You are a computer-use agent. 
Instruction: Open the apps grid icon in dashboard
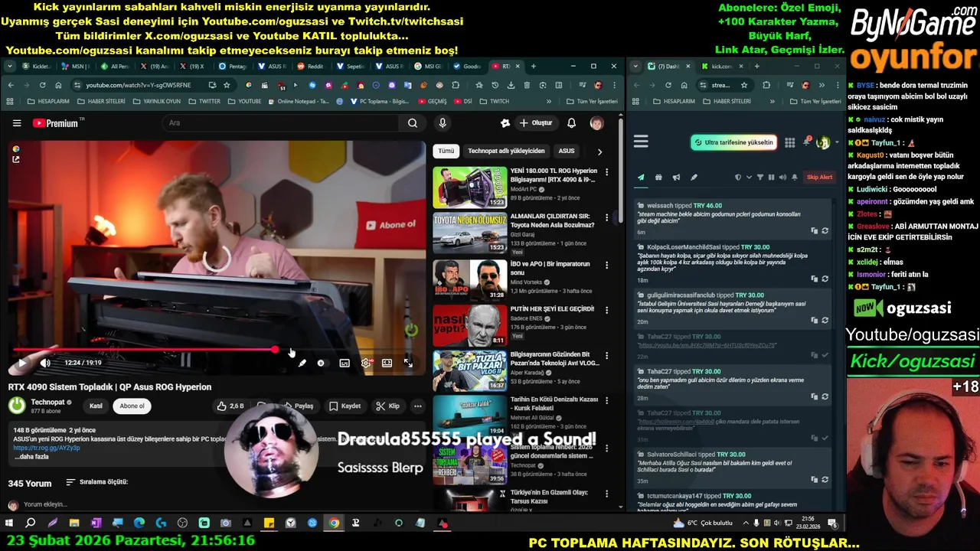[789, 142]
